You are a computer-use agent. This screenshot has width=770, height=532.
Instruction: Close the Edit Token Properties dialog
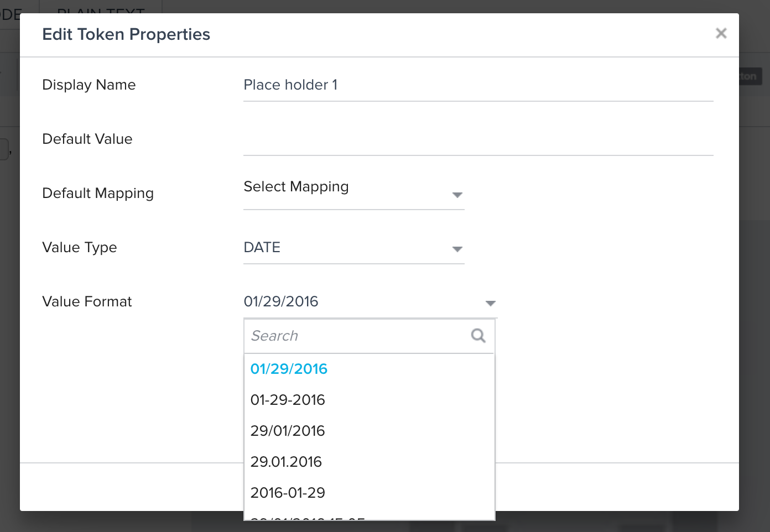click(721, 33)
